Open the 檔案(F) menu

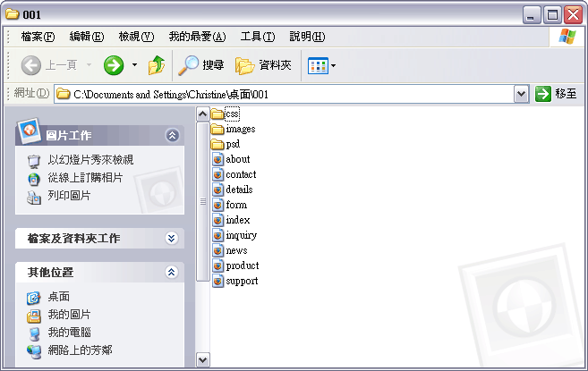coord(38,37)
